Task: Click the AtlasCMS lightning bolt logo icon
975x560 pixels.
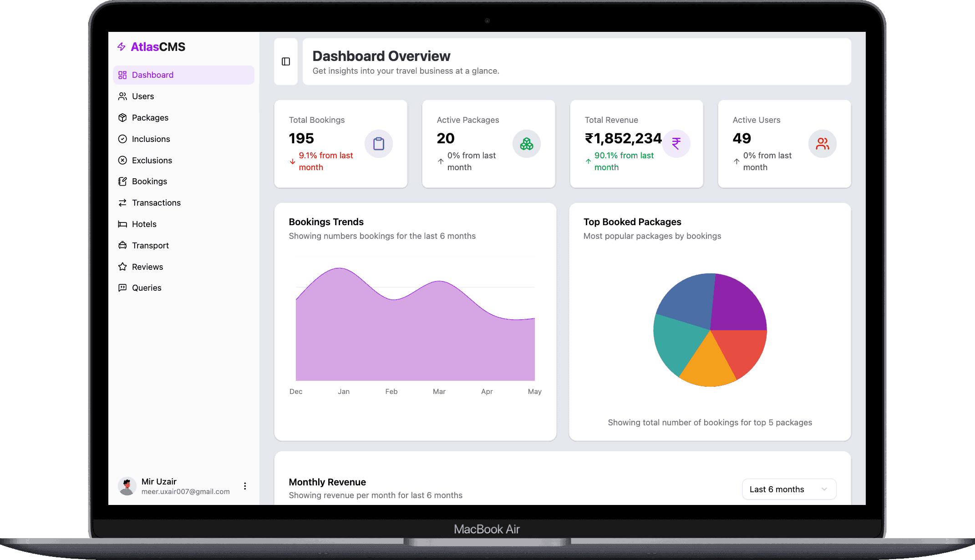Action: click(121, 46)
